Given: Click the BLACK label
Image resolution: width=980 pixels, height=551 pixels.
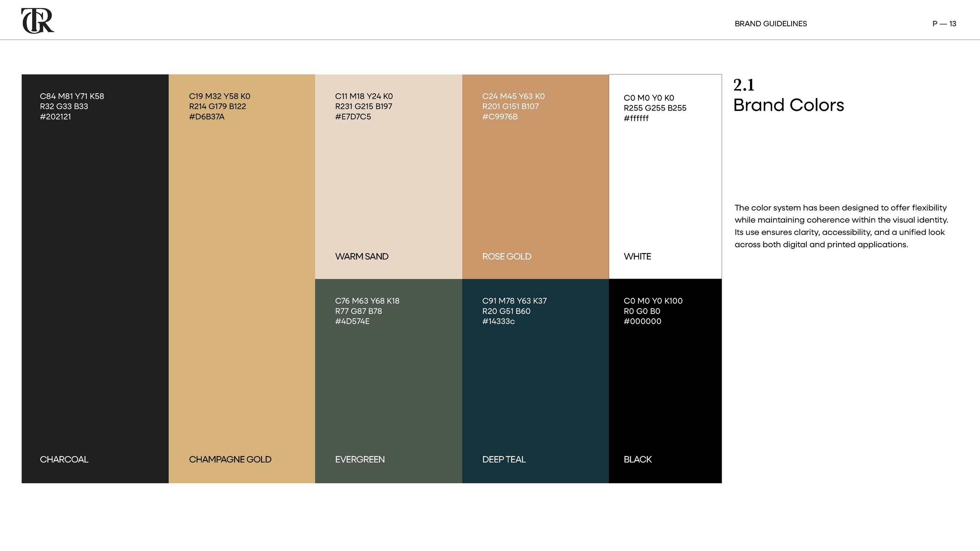Looking at the screenshot, I should 638,459.
